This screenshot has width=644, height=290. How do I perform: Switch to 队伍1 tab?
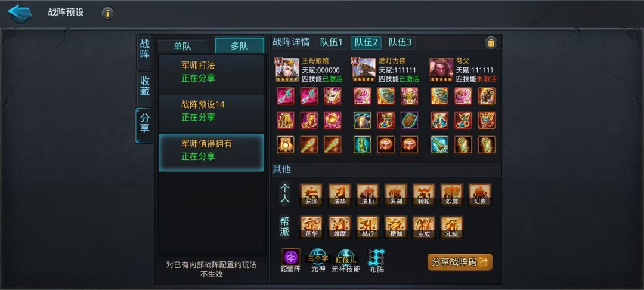pyautogui.click(x=331, y=42)
